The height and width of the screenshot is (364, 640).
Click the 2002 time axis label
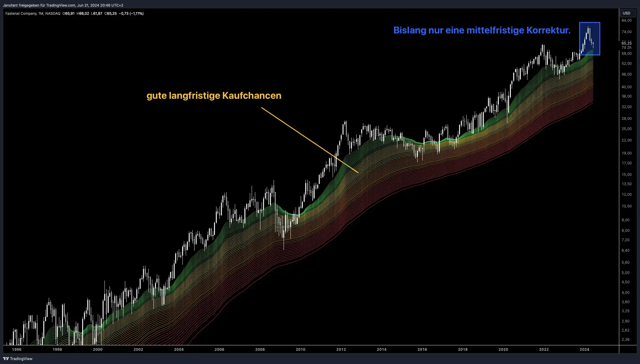[138, 350]
